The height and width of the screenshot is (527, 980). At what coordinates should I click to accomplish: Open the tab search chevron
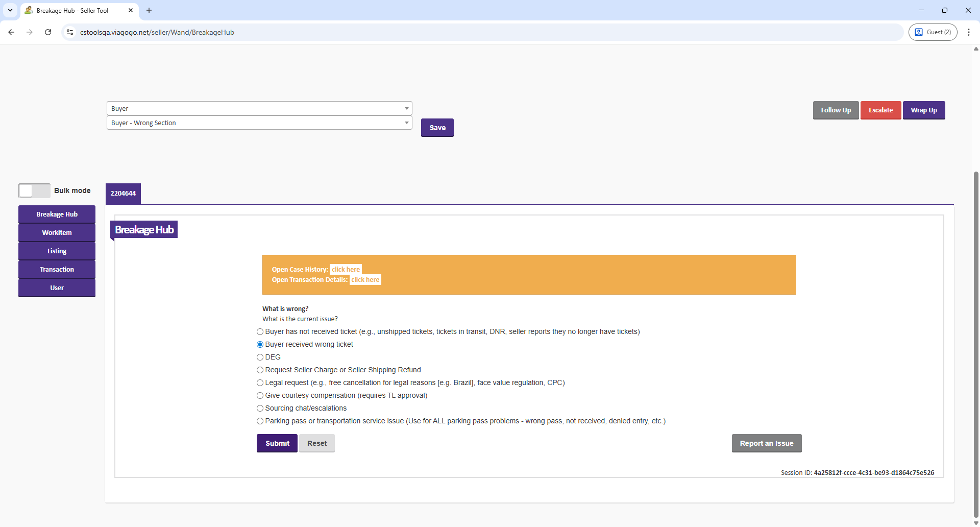point(10,10)
